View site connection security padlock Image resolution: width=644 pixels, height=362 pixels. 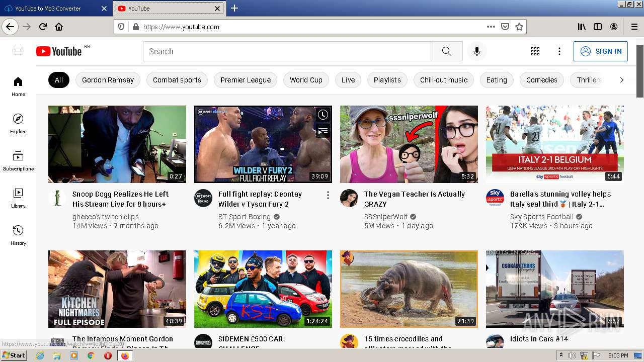click(135, 27)
